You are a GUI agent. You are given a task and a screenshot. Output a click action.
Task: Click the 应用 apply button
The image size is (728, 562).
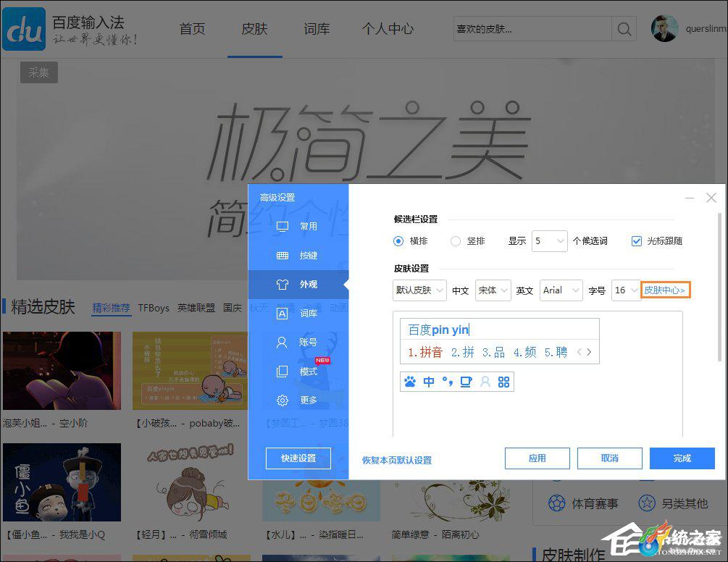point(537,458)
